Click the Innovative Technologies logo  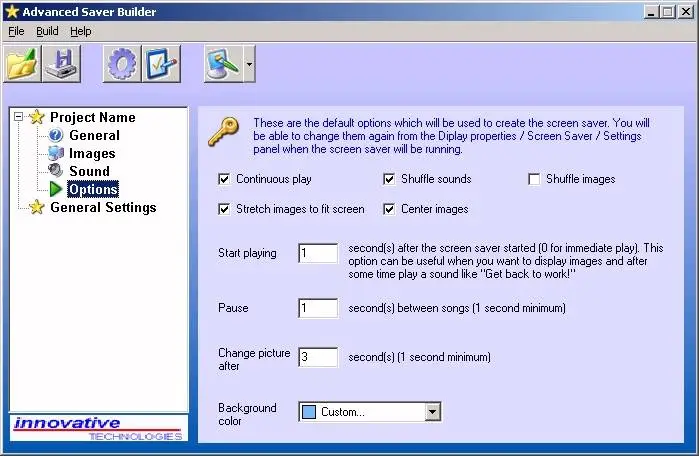99,428
